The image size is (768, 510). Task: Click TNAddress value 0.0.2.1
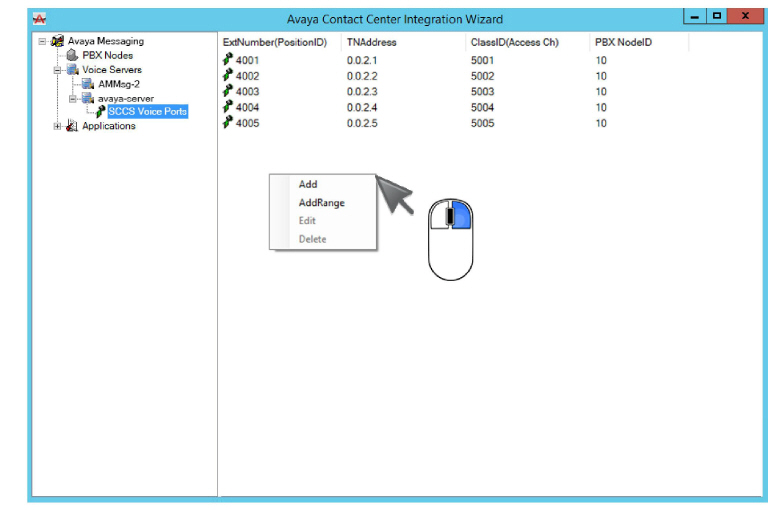click(362, 60)
